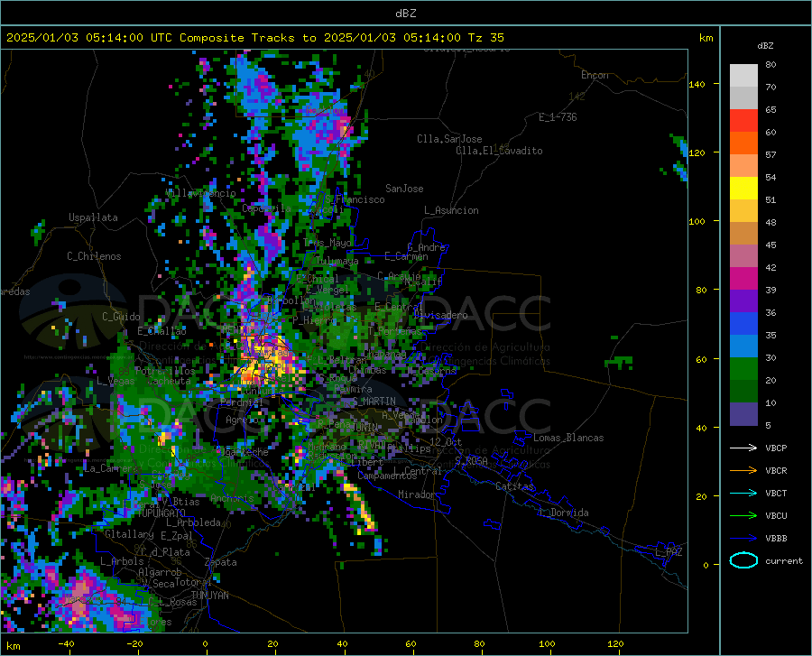The image size is (812, 656).
Task: Click the 'C_Chilenos' map label
Action: coord(94,256)
